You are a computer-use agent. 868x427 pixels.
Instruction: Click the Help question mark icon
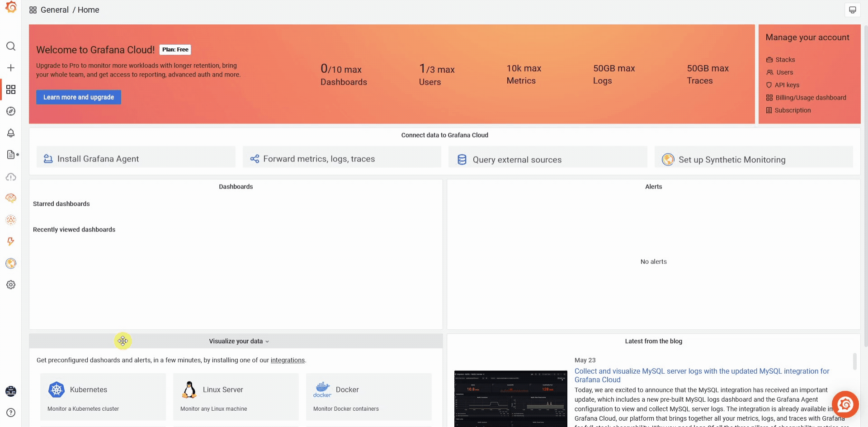(11, 413)
